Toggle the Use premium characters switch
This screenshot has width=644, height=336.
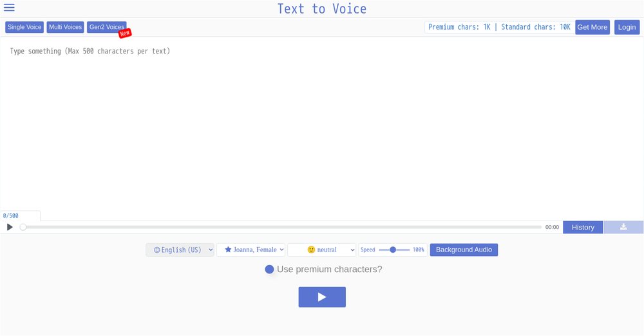tap(270, 270)
